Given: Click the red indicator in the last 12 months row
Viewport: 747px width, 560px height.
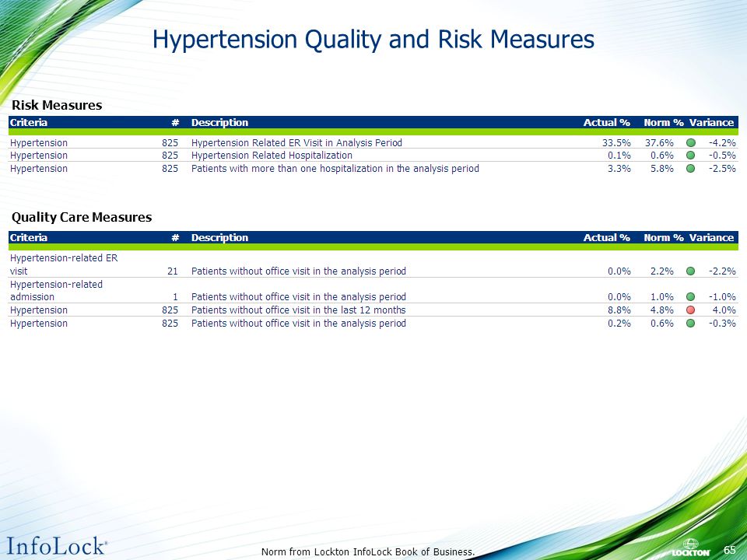Looking at the screenshot, I should click(x=691, y=310).
